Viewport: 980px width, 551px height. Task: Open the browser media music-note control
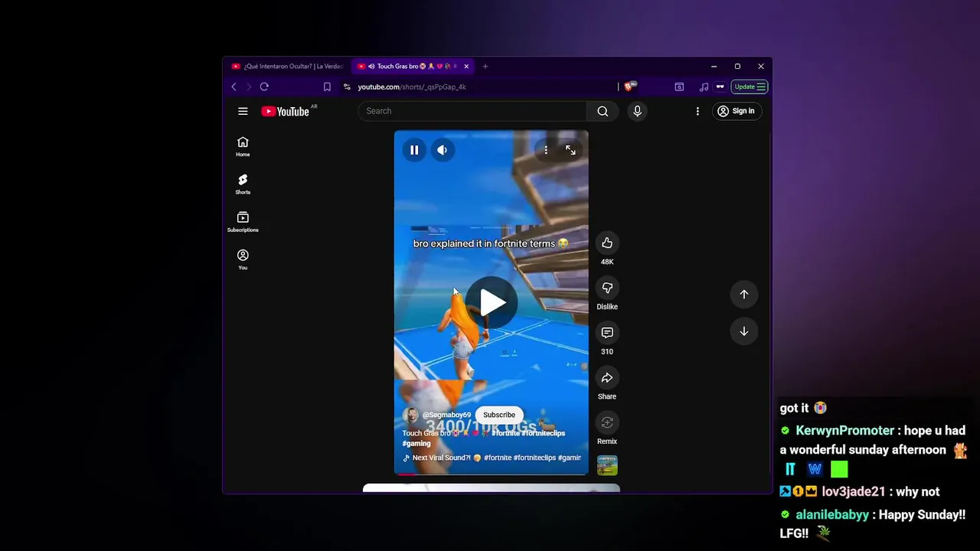(x=704, y=87)
